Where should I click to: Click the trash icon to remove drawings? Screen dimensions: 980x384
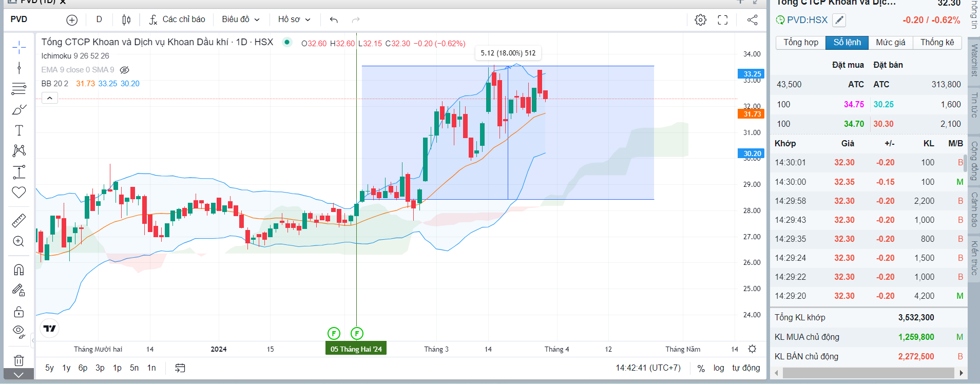point(19,360)
